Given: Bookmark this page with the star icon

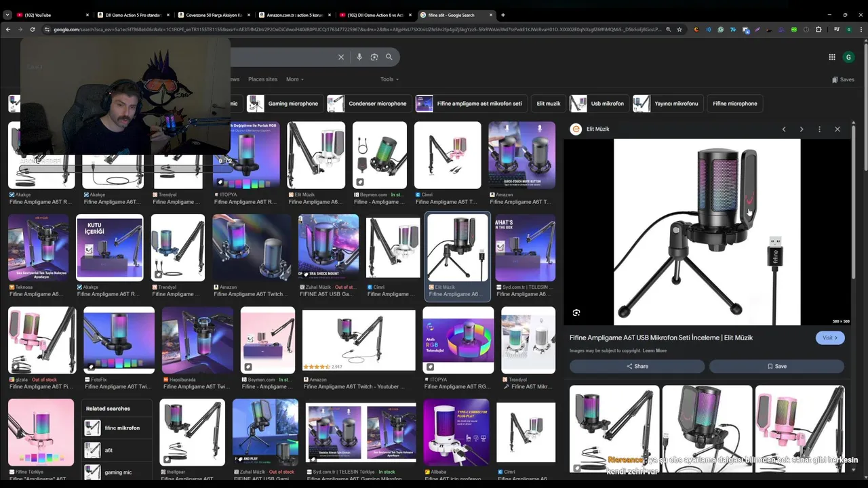Looking at the screenshot, I should (679, 29).
